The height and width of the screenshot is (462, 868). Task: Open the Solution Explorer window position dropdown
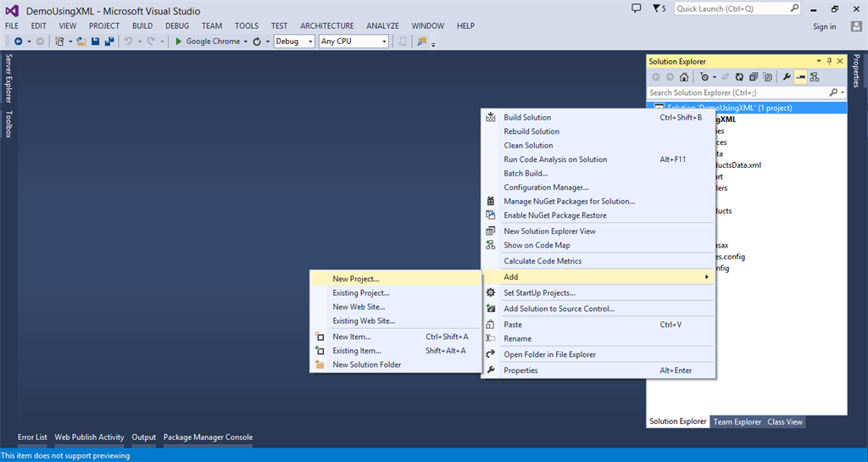[x=818, y=61]
